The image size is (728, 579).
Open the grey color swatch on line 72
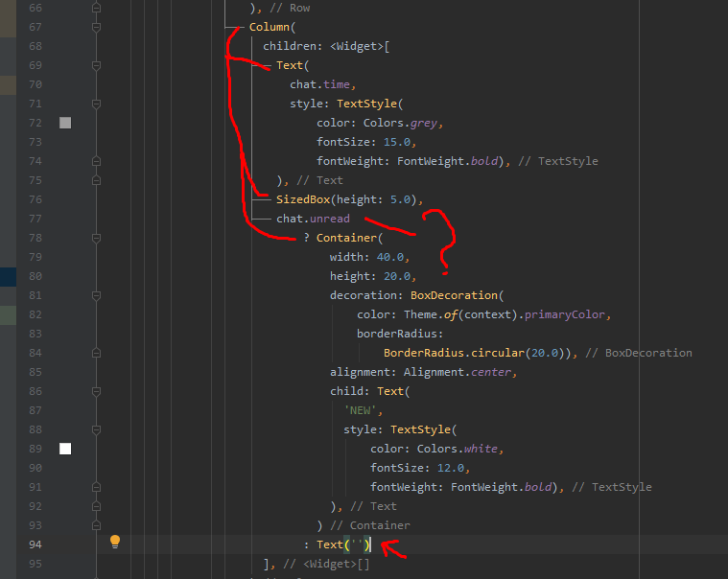click(x=65, y=123)
